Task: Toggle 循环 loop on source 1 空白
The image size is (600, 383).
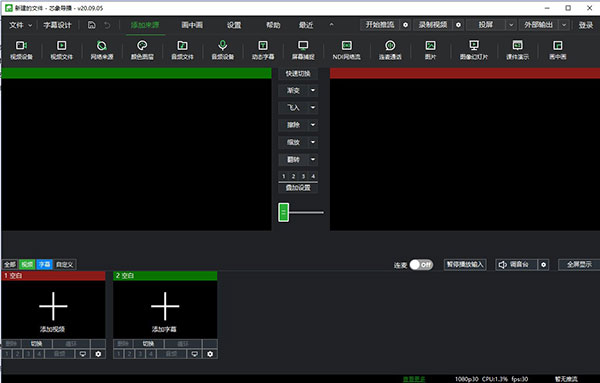Action: (71, 344)
